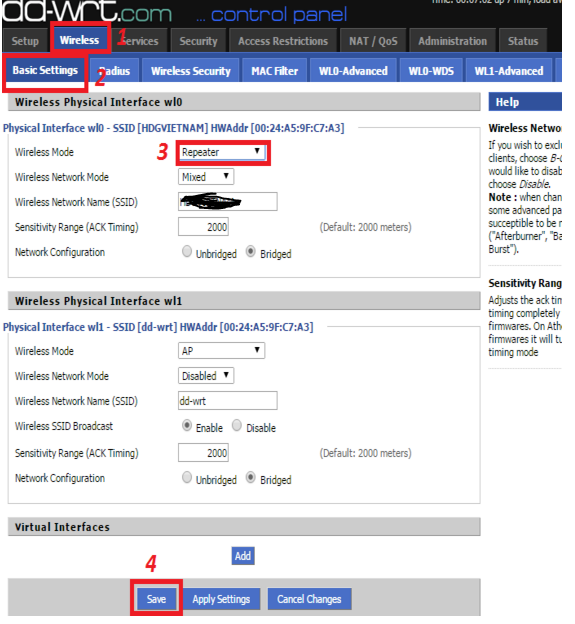Click the Help panel header
The image size is (575, 624).
click(x=525, y=102)
